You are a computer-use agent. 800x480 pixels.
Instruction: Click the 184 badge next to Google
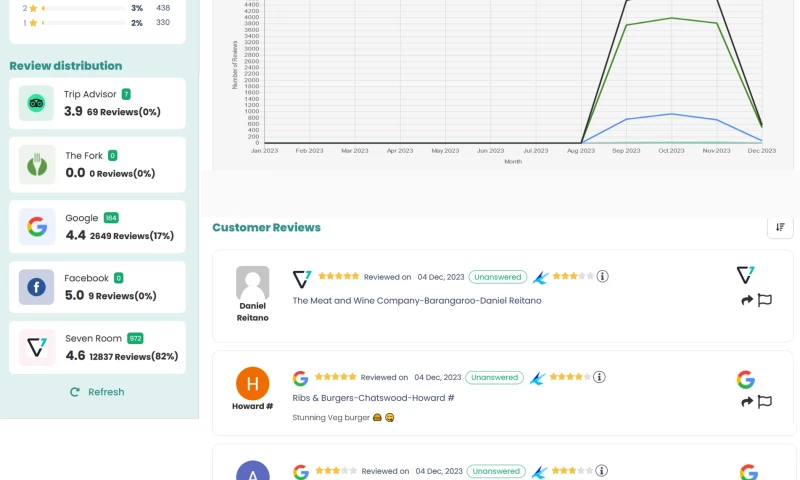click(x=111, y=218)
